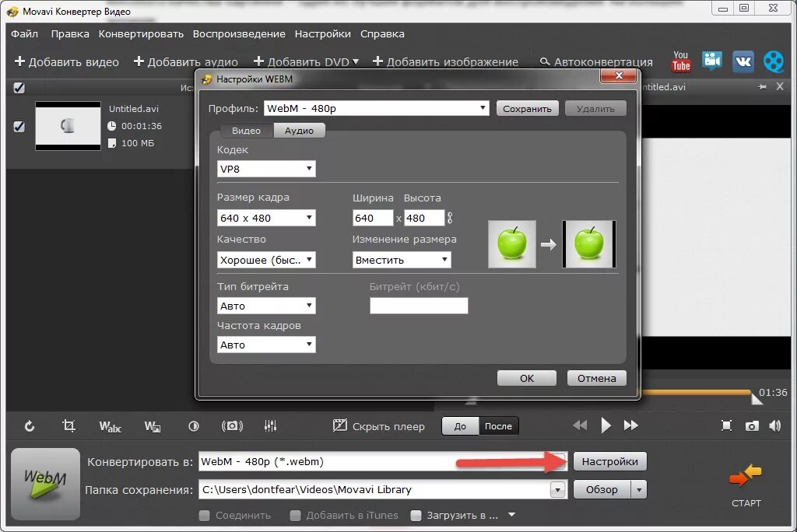
Task: Open brightness and contrast adjustment icon
Action: [x=194, y=426]
